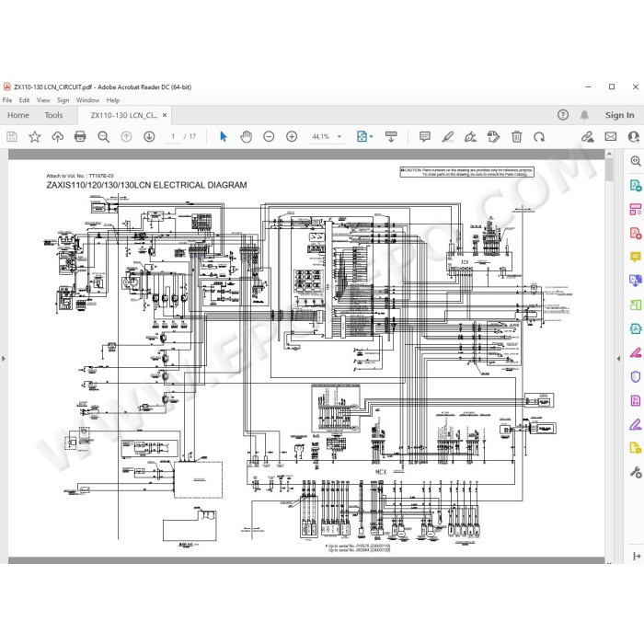This screenshot has height=644, width=644.
Task: Activate the Hand pan tool
Action: [x=246, y=136]
